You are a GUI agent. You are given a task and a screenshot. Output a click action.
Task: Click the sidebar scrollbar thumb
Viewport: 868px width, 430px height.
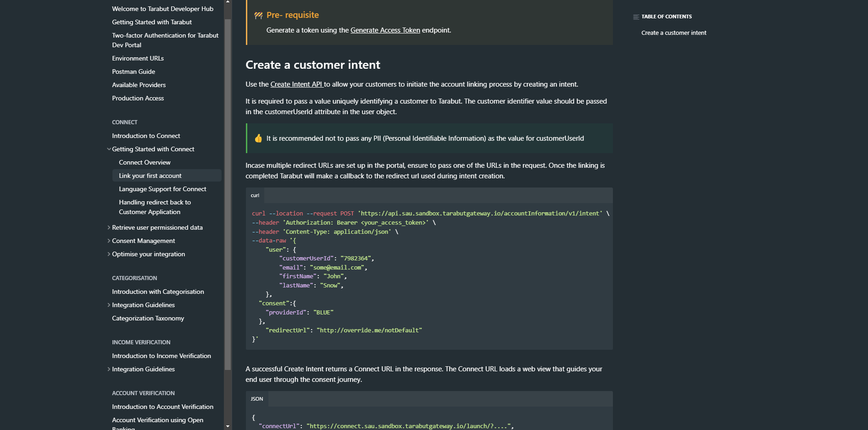228,194
